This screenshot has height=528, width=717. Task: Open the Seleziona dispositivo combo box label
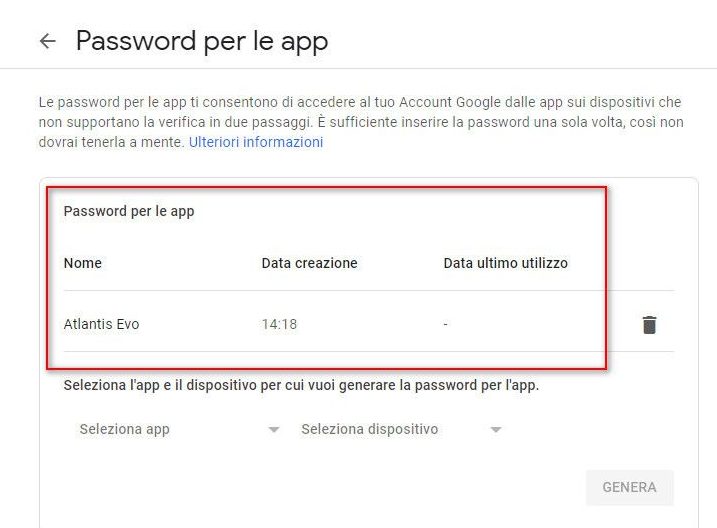[370, 429]
